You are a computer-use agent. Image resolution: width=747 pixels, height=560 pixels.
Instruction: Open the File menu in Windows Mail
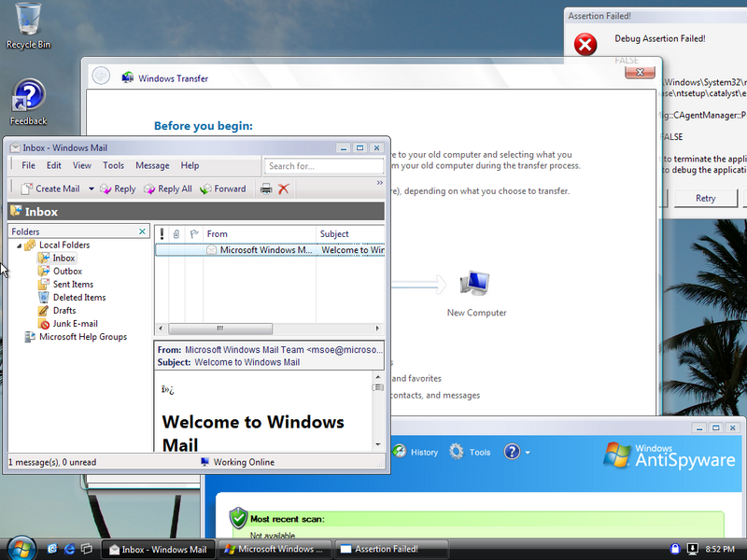point(28,166)
